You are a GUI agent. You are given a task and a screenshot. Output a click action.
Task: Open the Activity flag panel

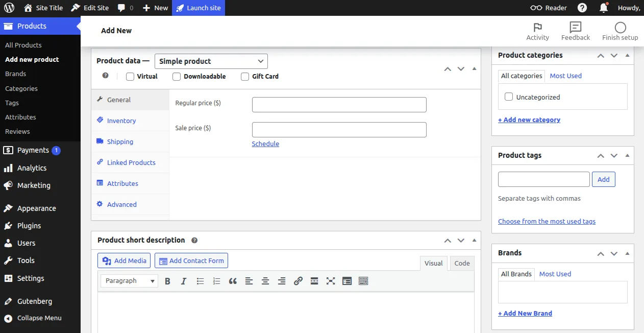coord(537,31)
